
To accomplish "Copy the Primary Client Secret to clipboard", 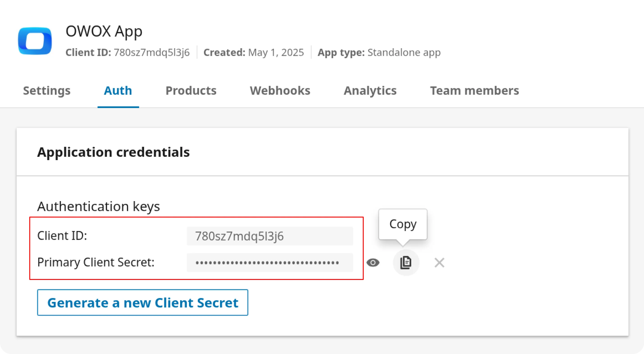I will click(x=406, y=263).
